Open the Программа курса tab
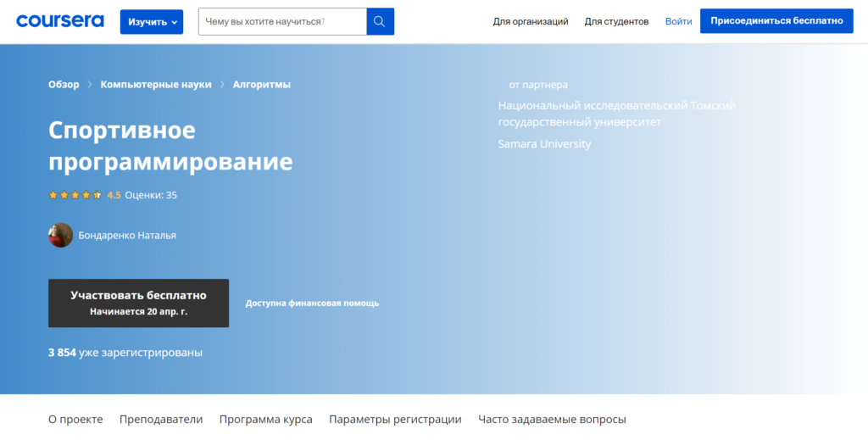 (x=265, y=420)
